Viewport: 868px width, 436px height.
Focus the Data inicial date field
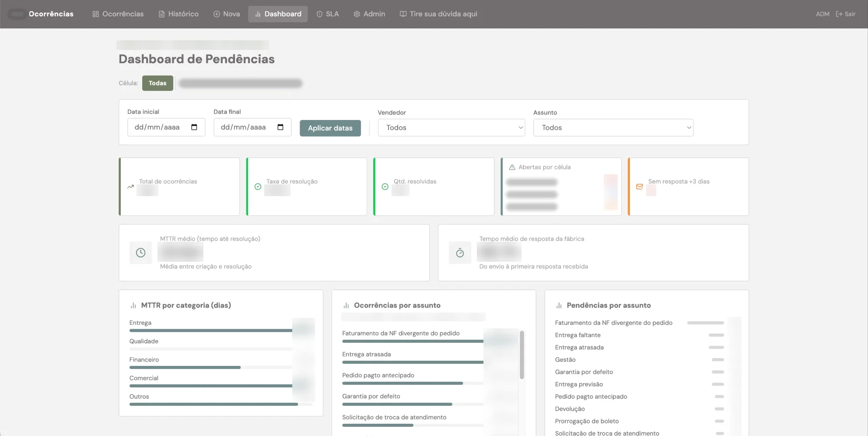166,127
